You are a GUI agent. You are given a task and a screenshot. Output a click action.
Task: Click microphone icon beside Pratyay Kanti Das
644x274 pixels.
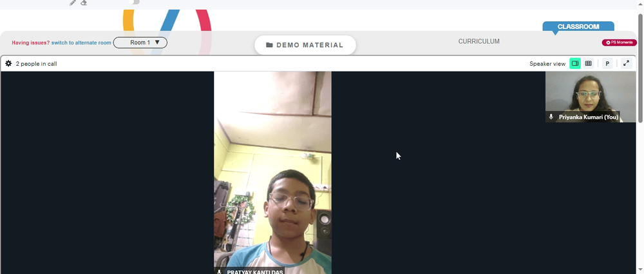(220, 272)
